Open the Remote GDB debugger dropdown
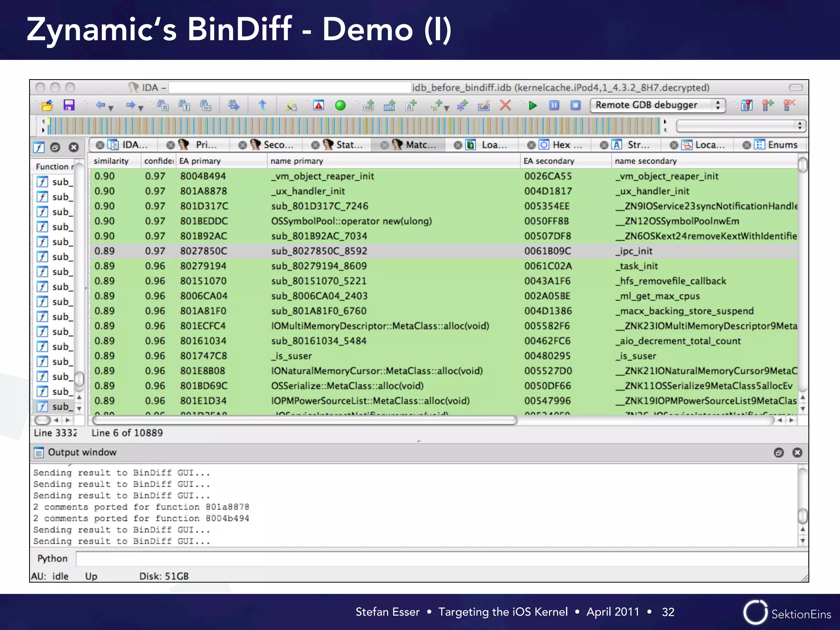 (x=658, y=105)
